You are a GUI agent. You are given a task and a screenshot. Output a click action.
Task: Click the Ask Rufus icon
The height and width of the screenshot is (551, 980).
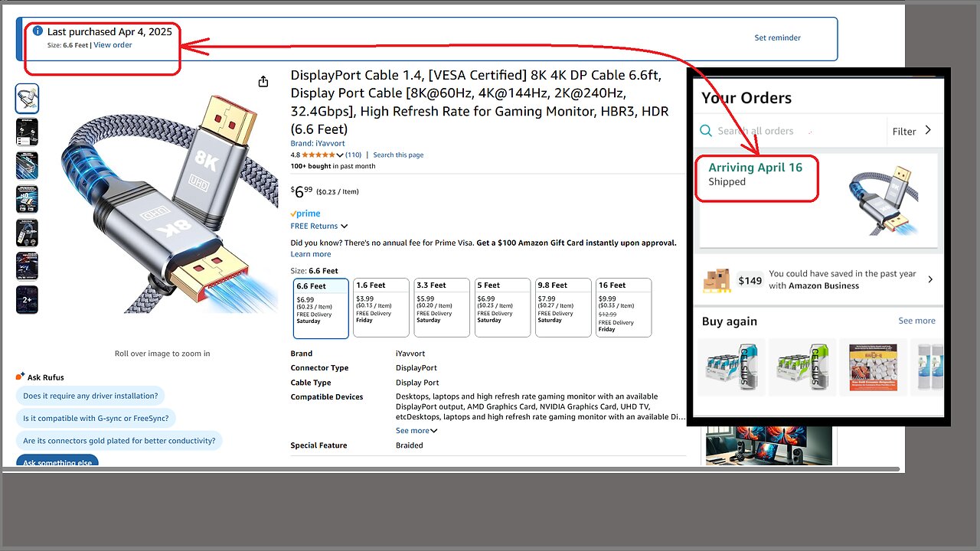(x=20, y=377)
